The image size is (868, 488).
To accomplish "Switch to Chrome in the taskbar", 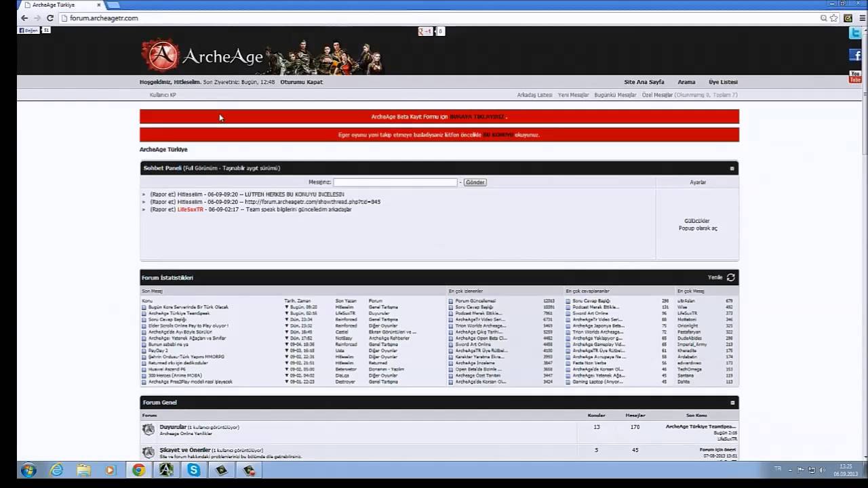I will coord(138,470).
